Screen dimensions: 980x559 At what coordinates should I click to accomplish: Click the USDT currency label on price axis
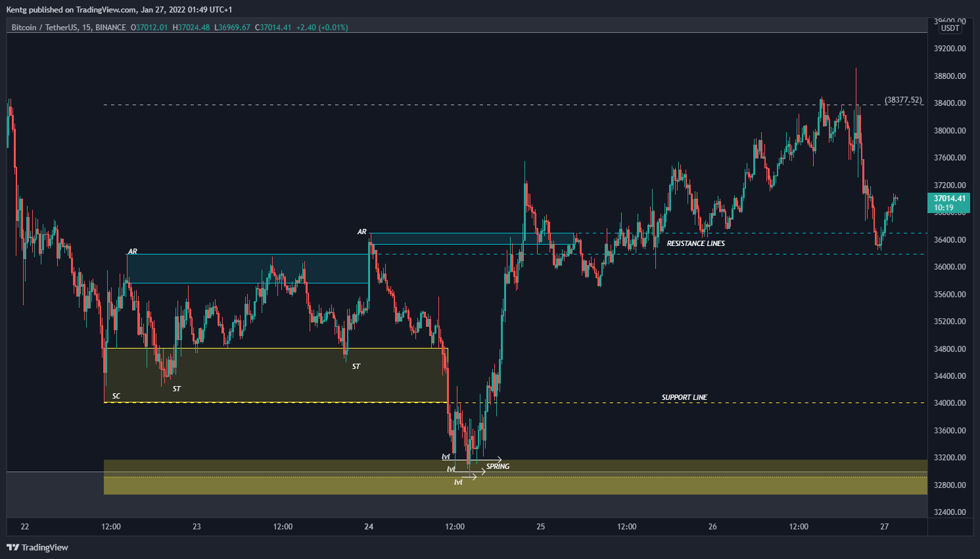pyautogui.click(x=950, y=28)
